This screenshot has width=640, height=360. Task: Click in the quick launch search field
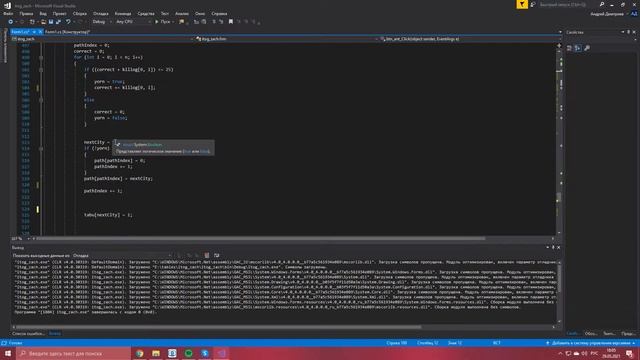click(567, 4)
